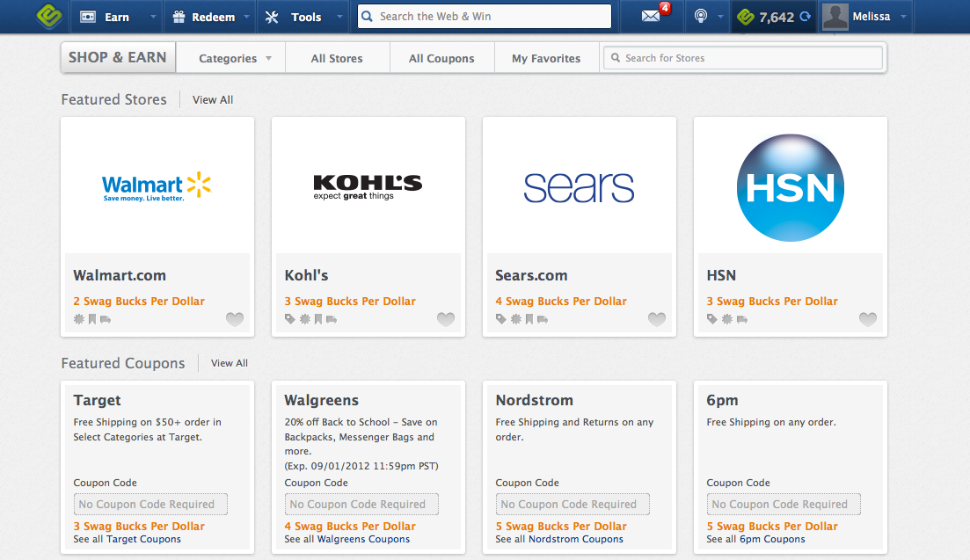View All featured stores

tap(213, 99)
